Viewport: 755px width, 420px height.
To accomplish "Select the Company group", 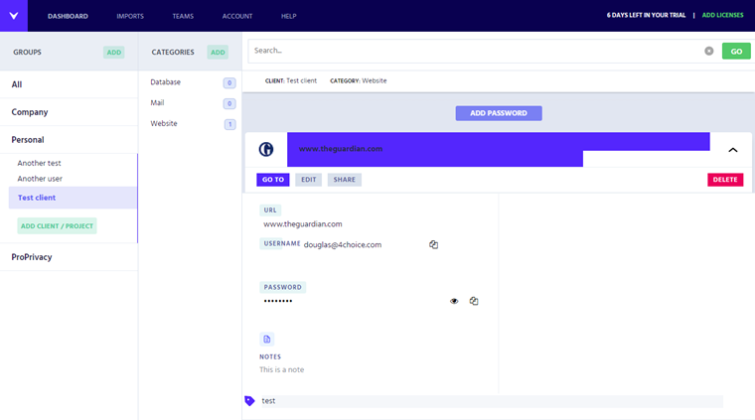I will [x=69, y=112].
